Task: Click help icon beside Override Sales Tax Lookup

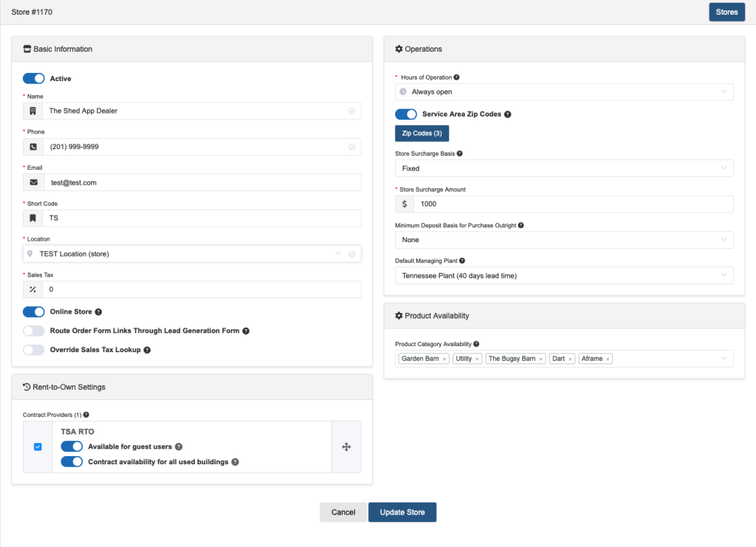Action: [147, 350]
